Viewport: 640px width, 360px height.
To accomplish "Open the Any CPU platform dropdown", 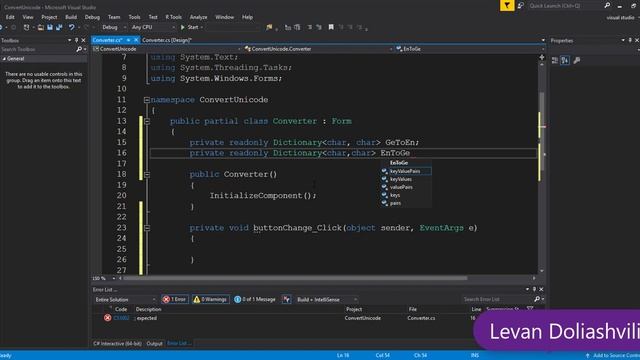I will (x=153, y=27).
